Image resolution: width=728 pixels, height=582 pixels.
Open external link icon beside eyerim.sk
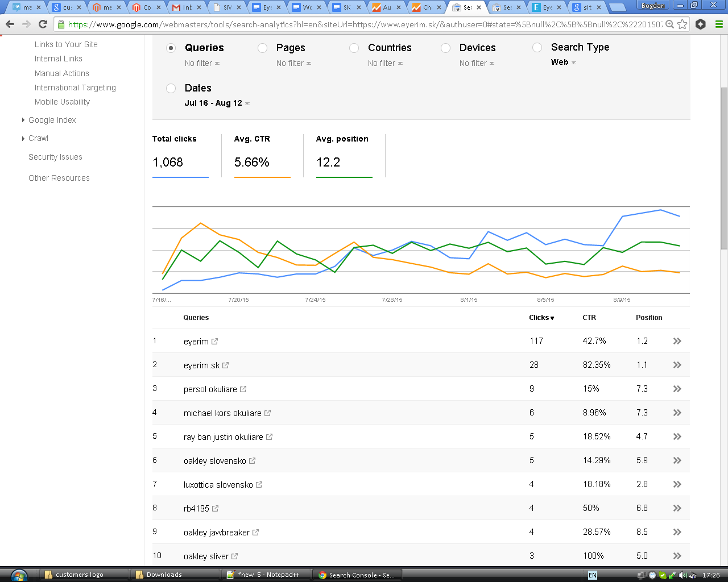point(225,365)
